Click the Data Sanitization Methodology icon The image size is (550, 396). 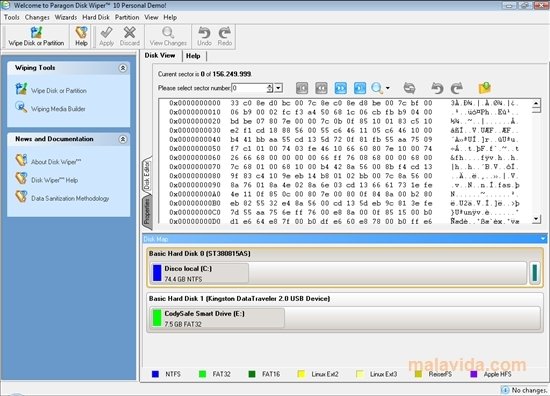click(21, 197)
